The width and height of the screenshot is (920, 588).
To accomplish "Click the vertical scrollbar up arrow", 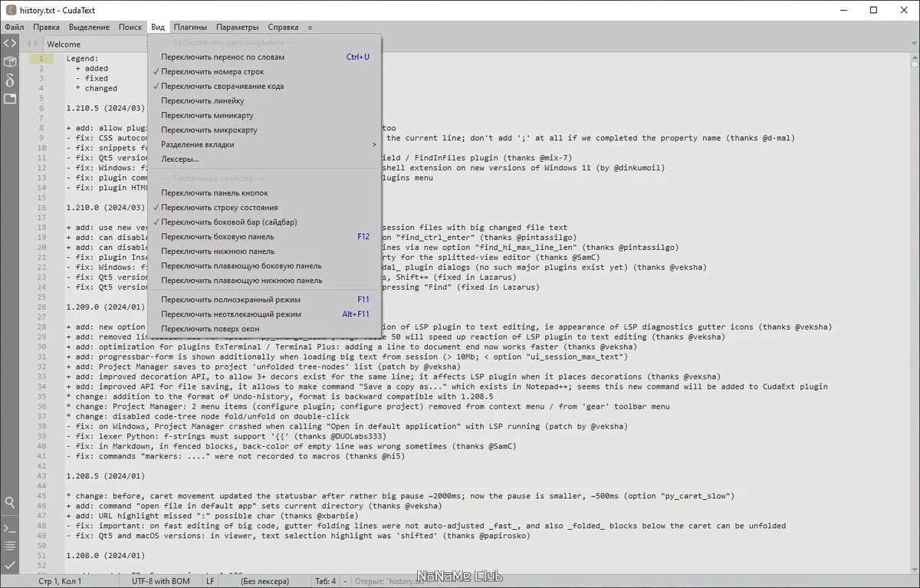I will [x=913, y=59].
